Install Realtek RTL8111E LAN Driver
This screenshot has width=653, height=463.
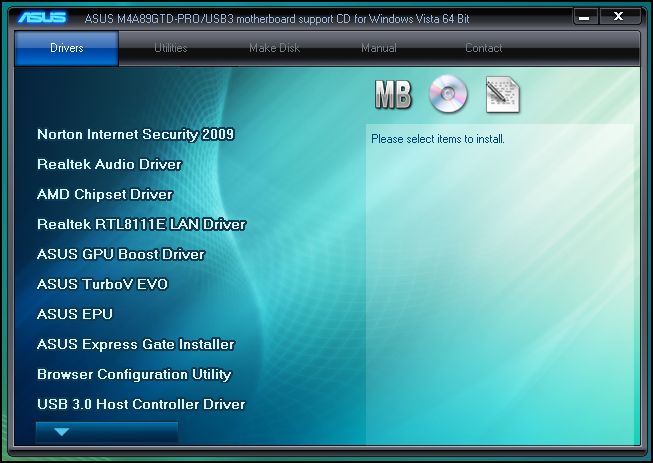142,224
